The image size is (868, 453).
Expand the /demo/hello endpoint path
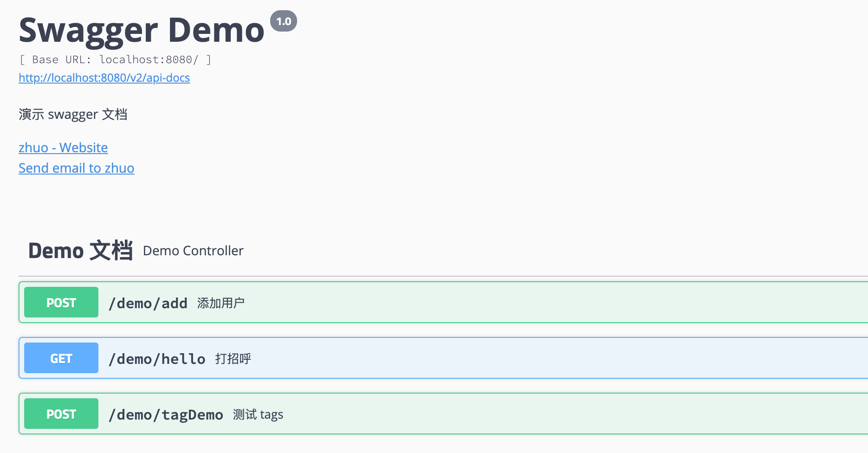click(156, 359)
